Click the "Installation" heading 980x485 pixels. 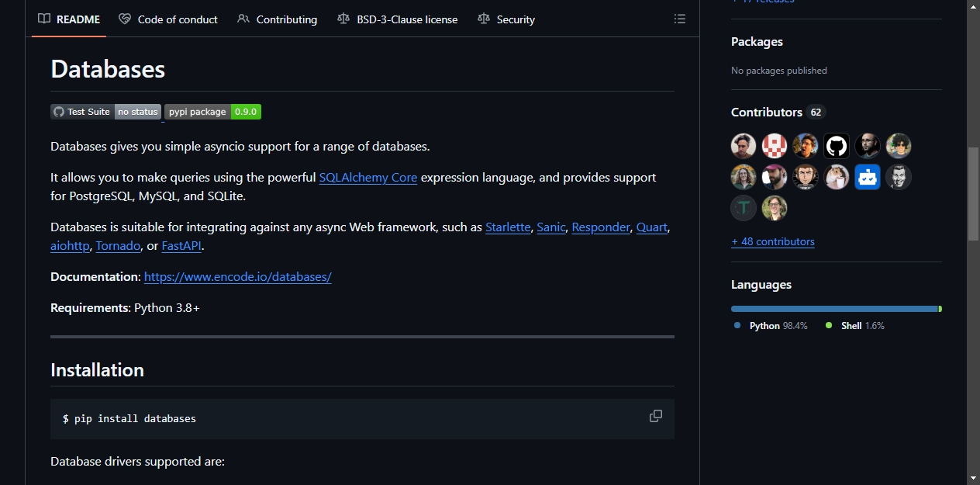coord(97,370)
